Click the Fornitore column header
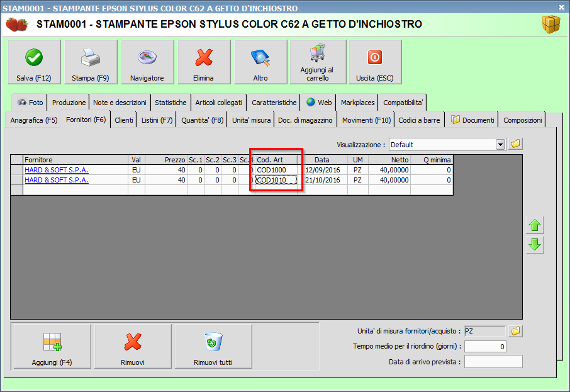570x392 pixels. [x=75, y=160]
